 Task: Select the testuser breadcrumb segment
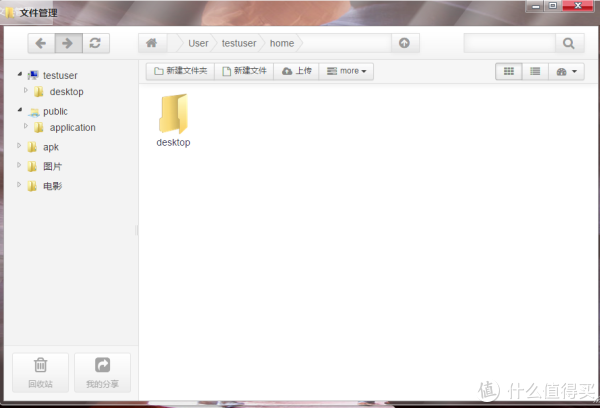coord(239,43)
